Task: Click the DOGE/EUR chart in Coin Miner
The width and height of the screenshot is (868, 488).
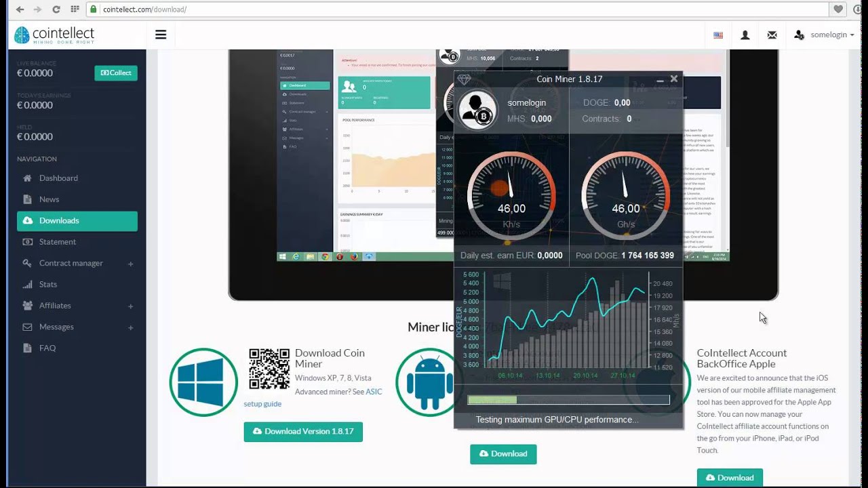Action: pyautogui.click(x=568, y=327)
